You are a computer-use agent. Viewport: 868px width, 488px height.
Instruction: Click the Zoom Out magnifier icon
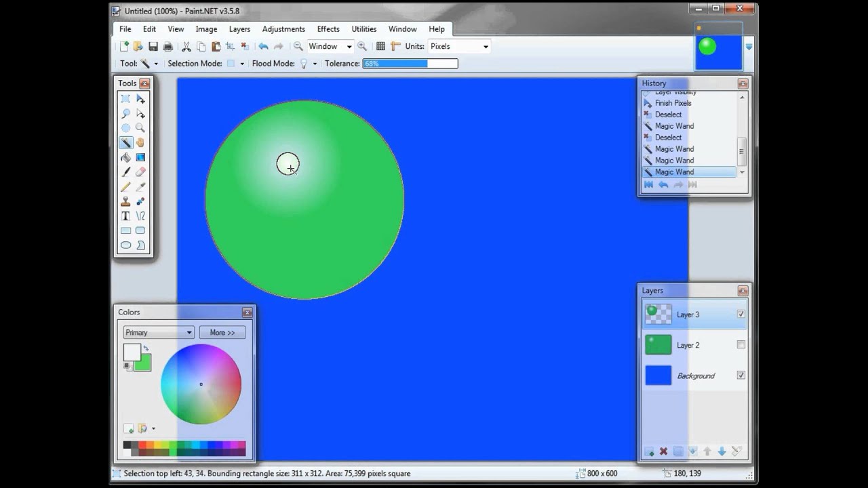click(x=298, y=46)
